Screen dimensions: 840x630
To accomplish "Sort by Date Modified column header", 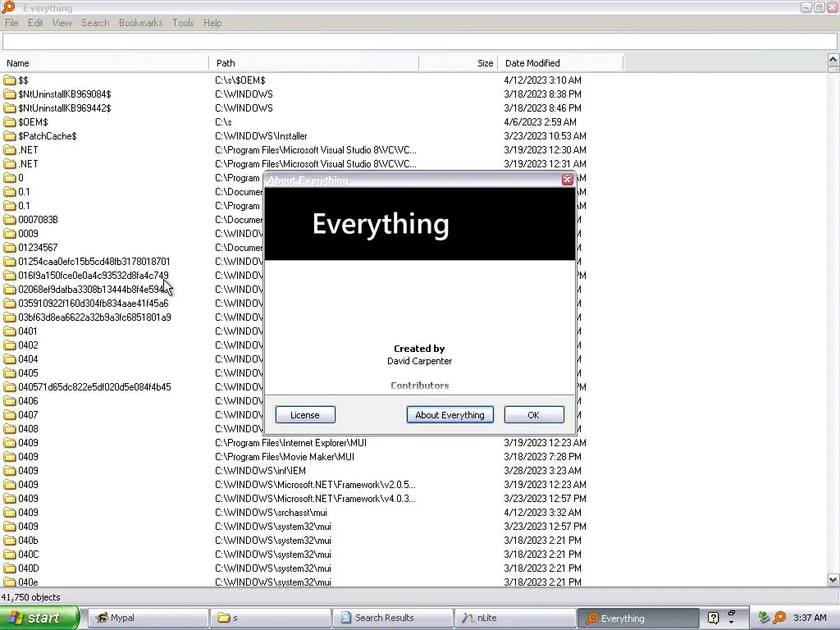I will (x=560, y=63).
